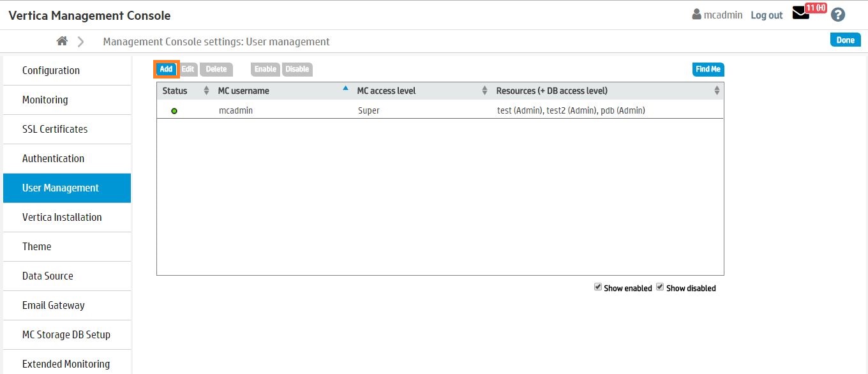Click the home icon in breadcrumb

(x=62, y=41)
